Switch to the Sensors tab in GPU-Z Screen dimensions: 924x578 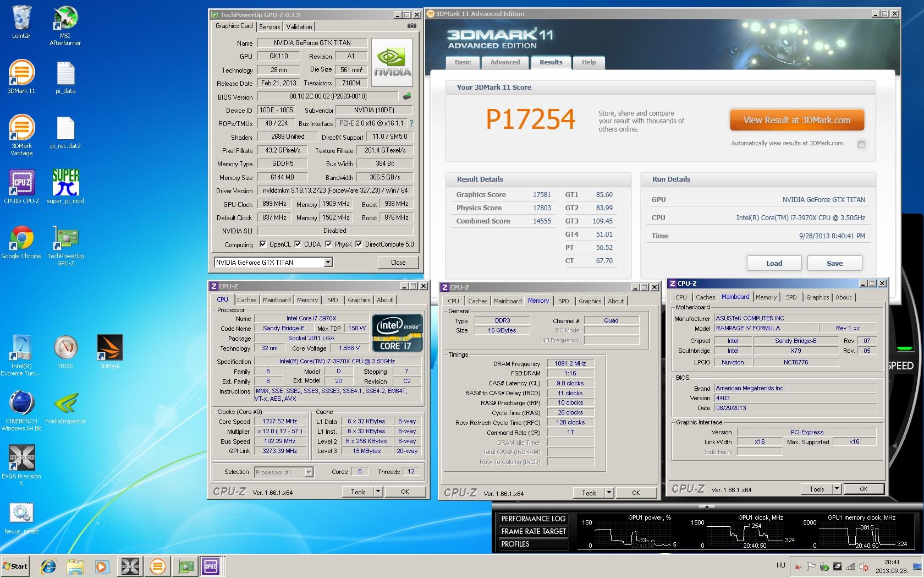point(269,26)
